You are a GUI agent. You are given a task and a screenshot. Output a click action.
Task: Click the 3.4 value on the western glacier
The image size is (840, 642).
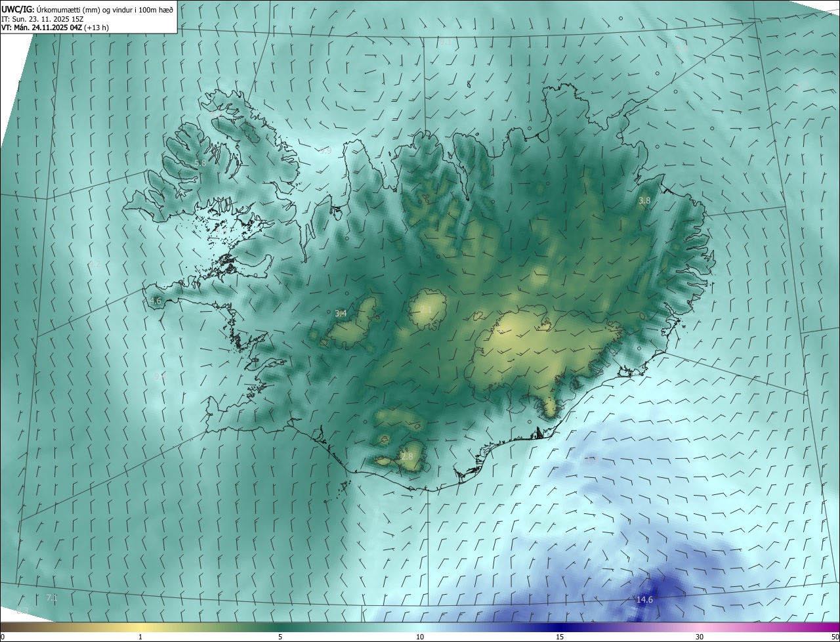click(x=341, y=314)
